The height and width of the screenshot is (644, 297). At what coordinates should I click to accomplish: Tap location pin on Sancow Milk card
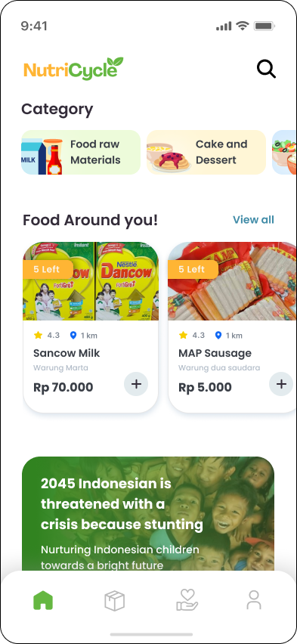coord(73,335)
